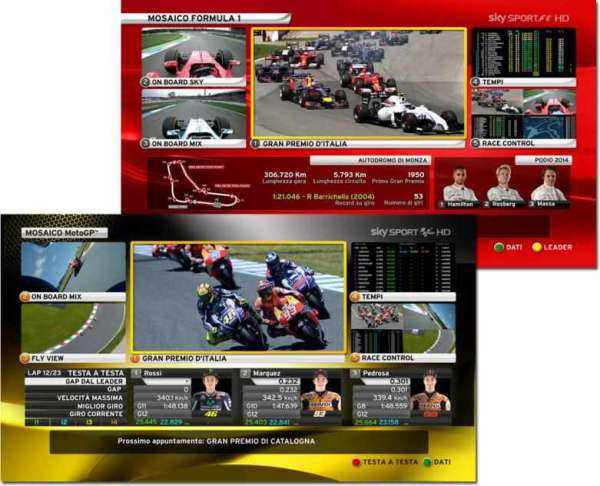This screenshot has width=600, height=486.
Task: Click position 3 badge beside Pedrosa
Action: pyautogui.click(x=356, y=373)
